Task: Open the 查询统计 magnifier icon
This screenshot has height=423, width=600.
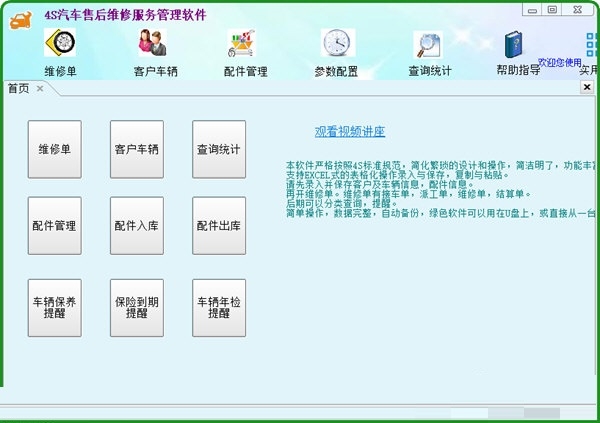Action: coord(428,45)
